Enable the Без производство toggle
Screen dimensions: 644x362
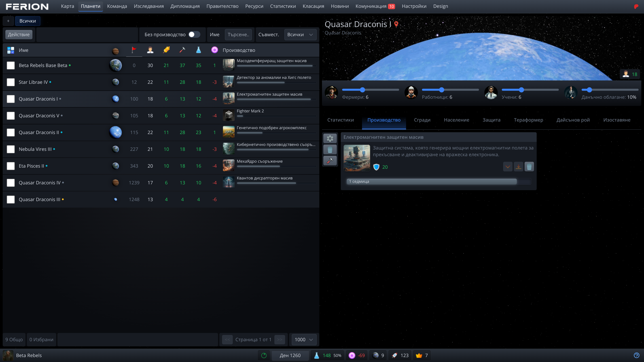[x=195, y=34]
